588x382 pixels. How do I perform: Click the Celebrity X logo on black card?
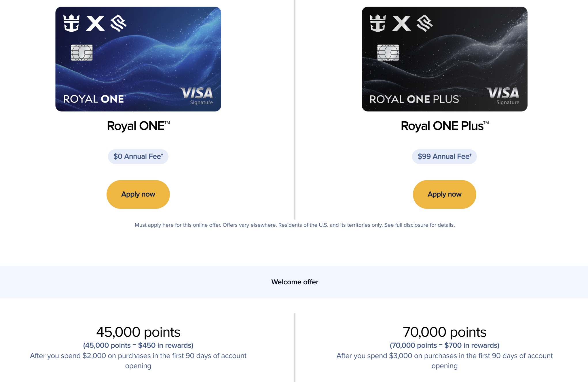coord(402,23)
